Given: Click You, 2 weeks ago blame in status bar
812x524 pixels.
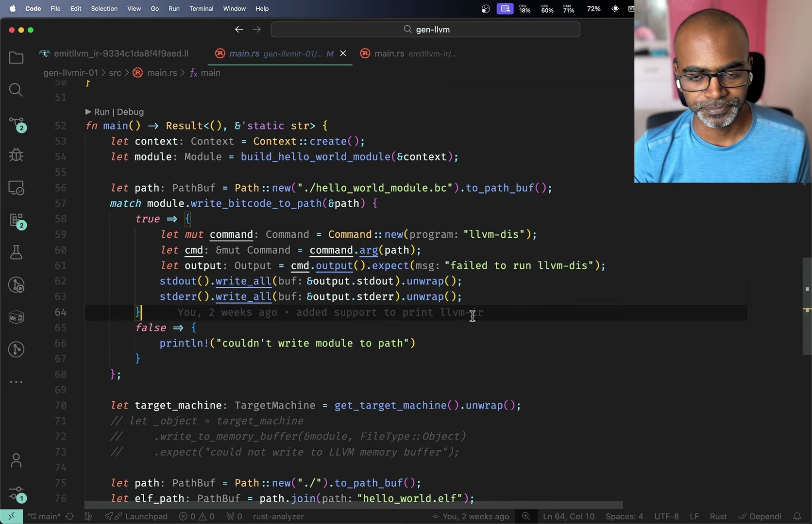Looking at the screenshot, I should 470,516.
